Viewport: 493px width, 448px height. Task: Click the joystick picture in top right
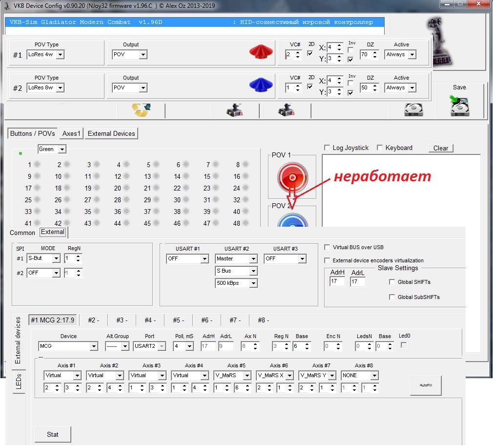[x=439, y=41]
